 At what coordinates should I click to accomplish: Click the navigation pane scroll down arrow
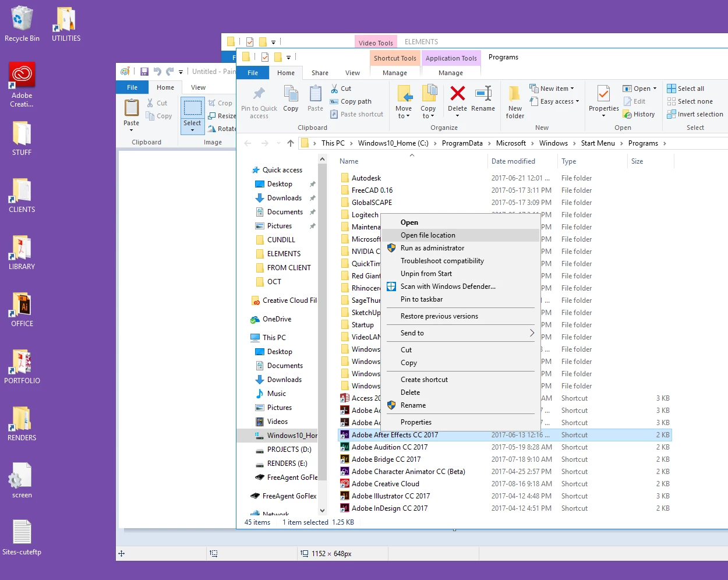coord(322,510)
